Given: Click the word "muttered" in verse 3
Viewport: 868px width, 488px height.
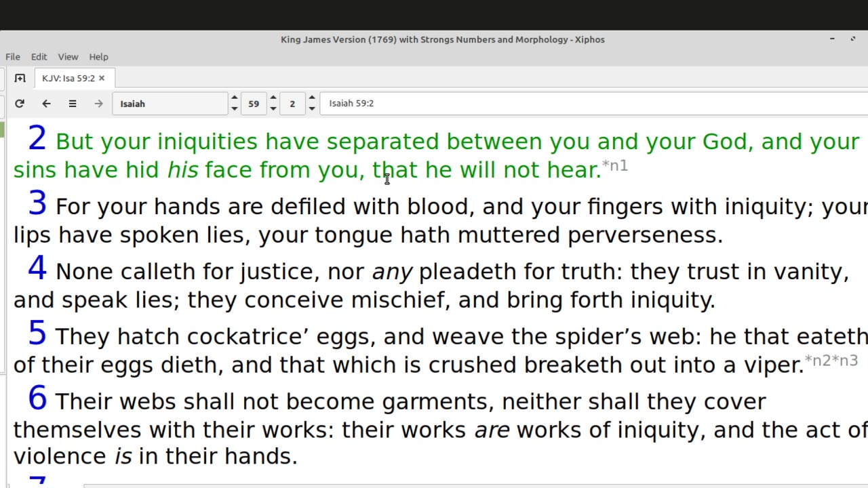Looking at the screenshot, I should point(508,235).
